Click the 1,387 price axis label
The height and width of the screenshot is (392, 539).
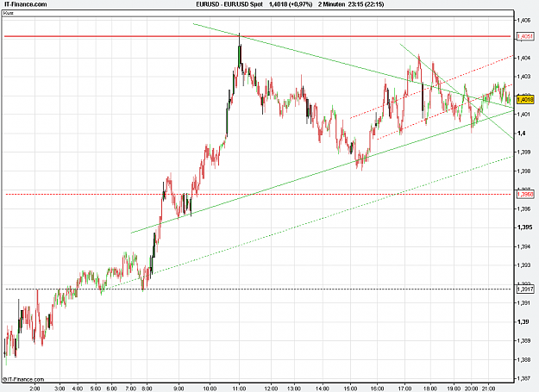coord(523,378)
